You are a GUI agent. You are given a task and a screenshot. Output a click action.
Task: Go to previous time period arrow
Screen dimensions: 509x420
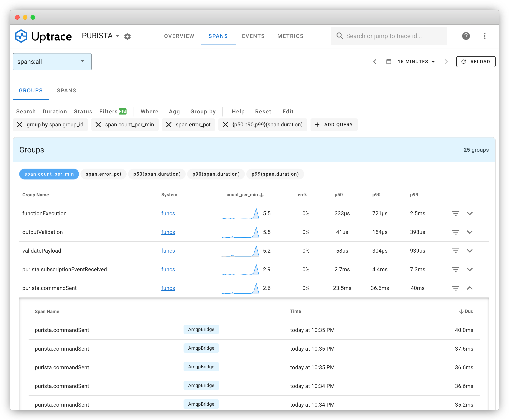pos(374,61)
